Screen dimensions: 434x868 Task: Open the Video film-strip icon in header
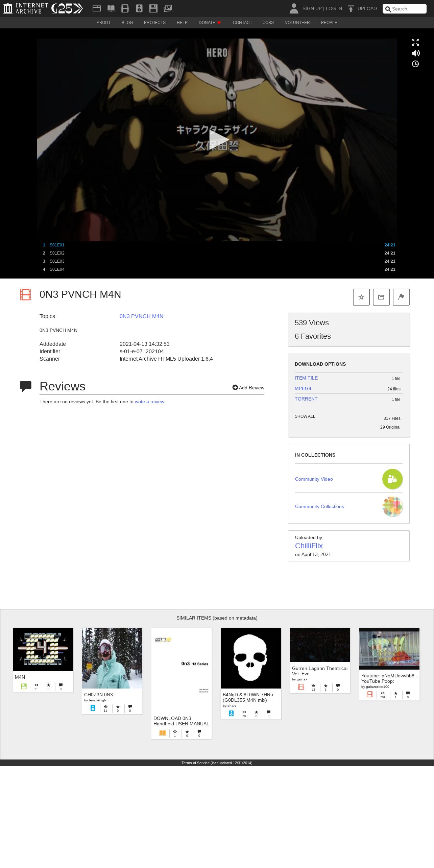[125, 8]
